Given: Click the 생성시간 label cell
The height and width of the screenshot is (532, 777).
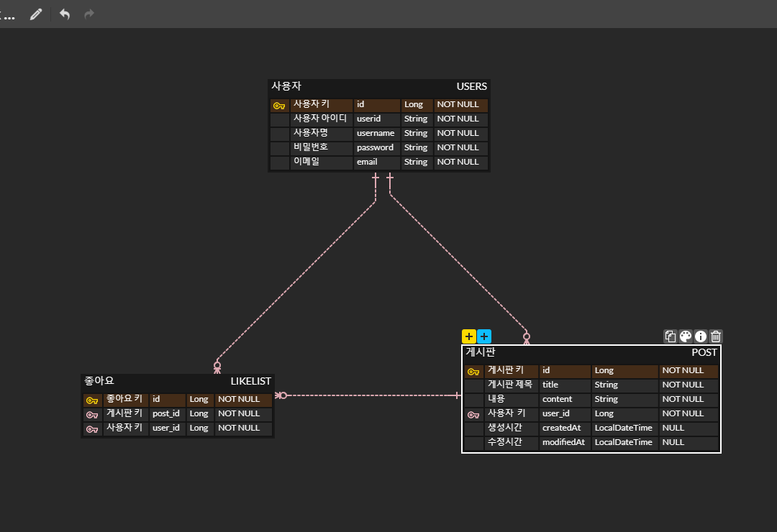Looking at the screenshot, I should pos(512,428).
